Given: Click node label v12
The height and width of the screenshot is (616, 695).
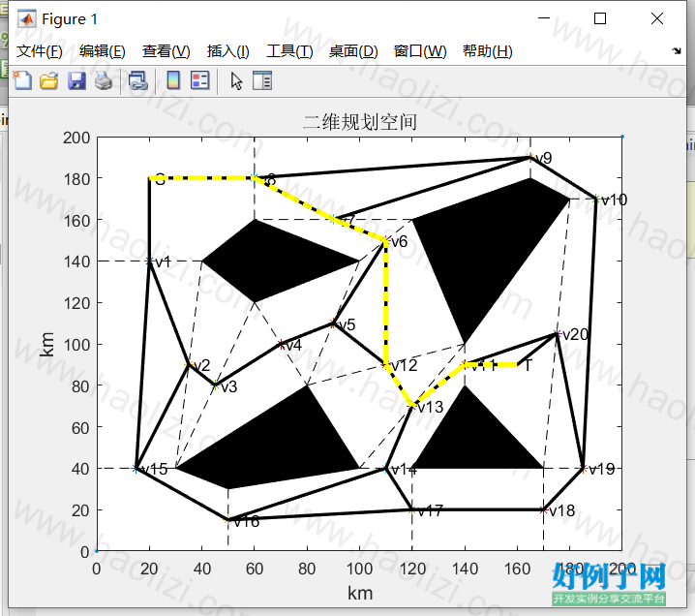Looking at the screenshot, I should 405,365.
